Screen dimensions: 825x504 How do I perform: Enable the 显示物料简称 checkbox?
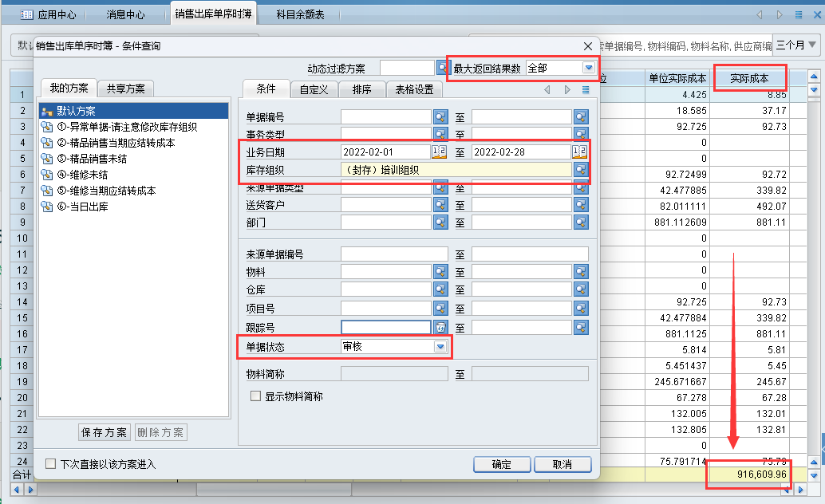(x=256, y=396)
